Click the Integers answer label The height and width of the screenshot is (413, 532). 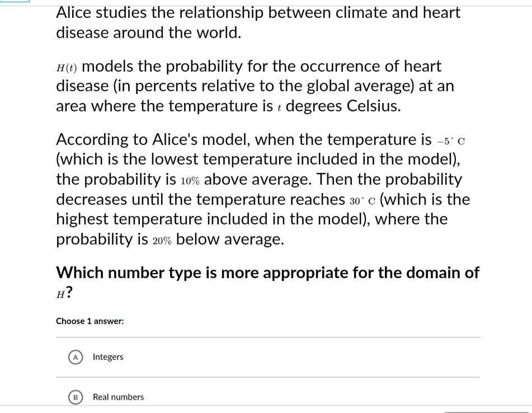point(108,356)
